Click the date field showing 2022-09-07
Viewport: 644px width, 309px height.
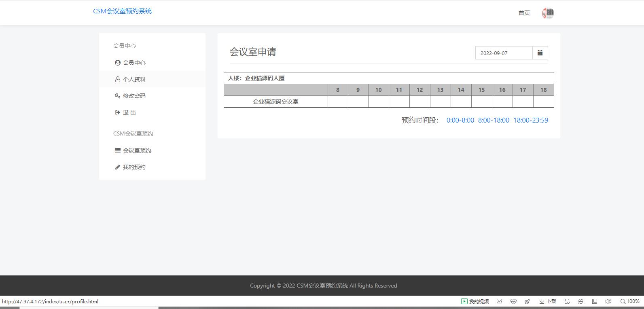coord(504,53)
